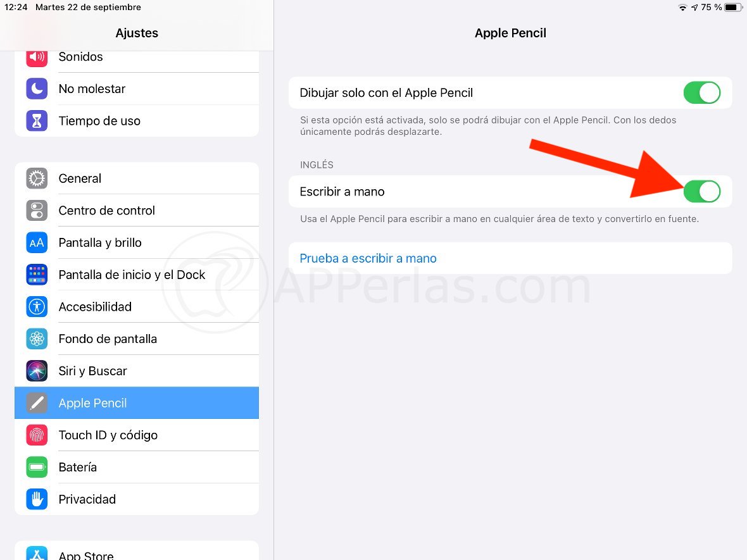Open Pantalla y brillo AA icon
The width and height of the screenshot is (747, 560).
37,243
